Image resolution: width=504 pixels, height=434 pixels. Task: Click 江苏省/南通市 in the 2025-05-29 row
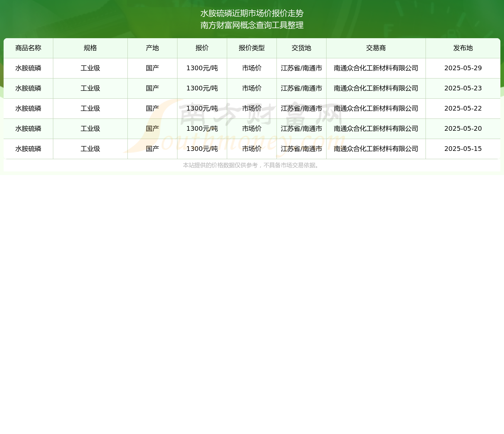tap(301, 68)
